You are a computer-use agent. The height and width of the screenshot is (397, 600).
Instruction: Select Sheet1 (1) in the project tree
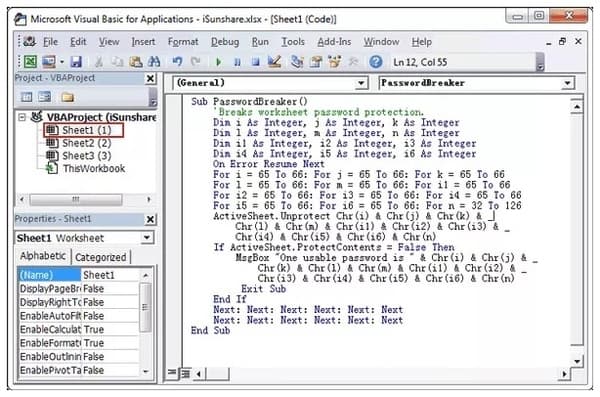pos(86,130)
